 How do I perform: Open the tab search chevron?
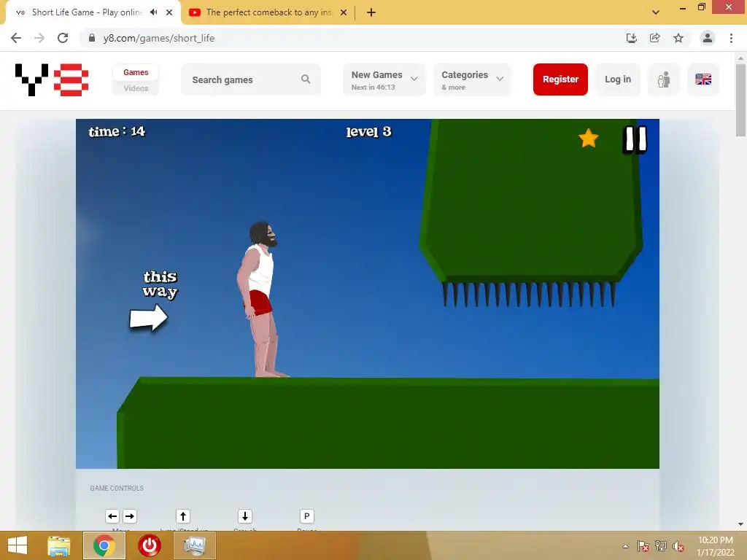tap(656, 12)
